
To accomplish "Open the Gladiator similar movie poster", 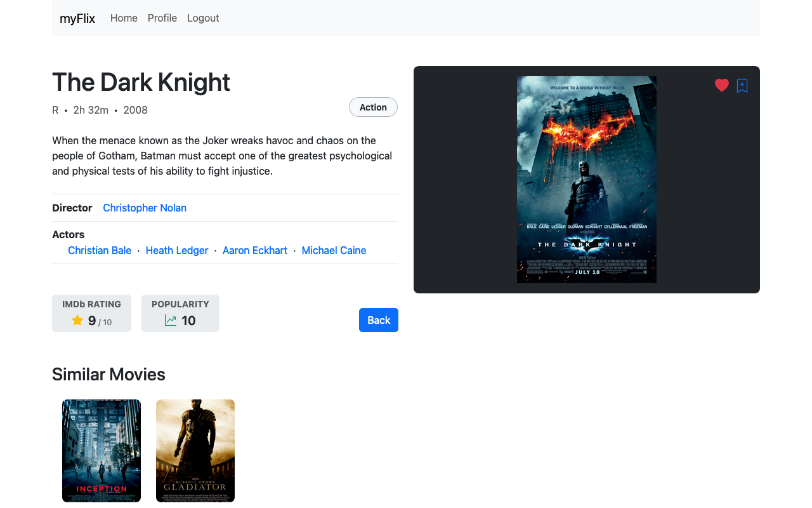I will [x=195, y=451].
